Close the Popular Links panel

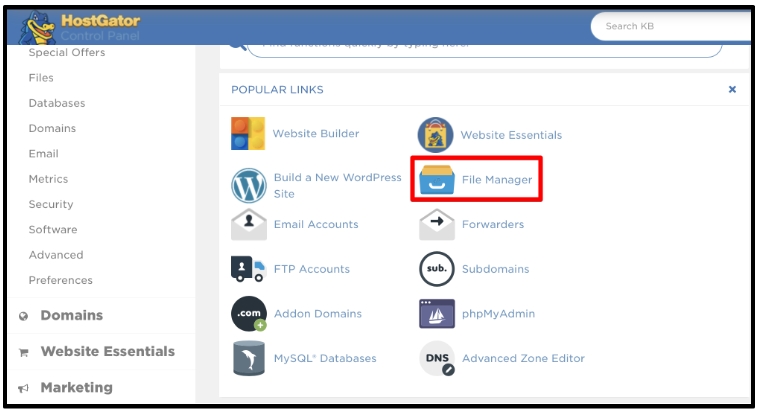pos(732,89)
